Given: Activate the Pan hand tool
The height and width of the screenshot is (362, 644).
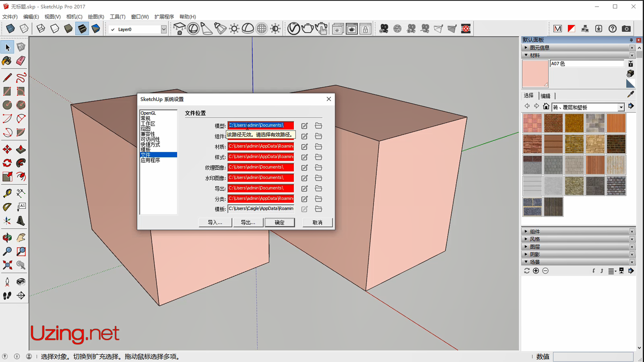Looking at the screenshot, I should click(21, 238).
